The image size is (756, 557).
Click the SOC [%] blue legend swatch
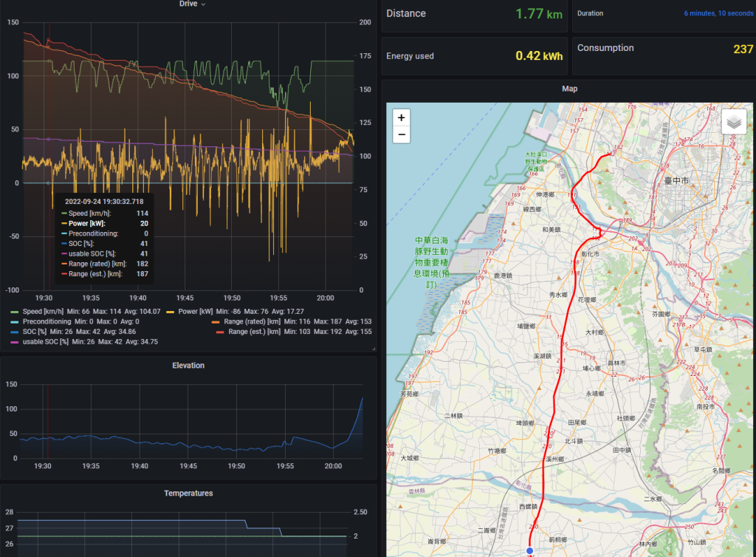[16, 332]
